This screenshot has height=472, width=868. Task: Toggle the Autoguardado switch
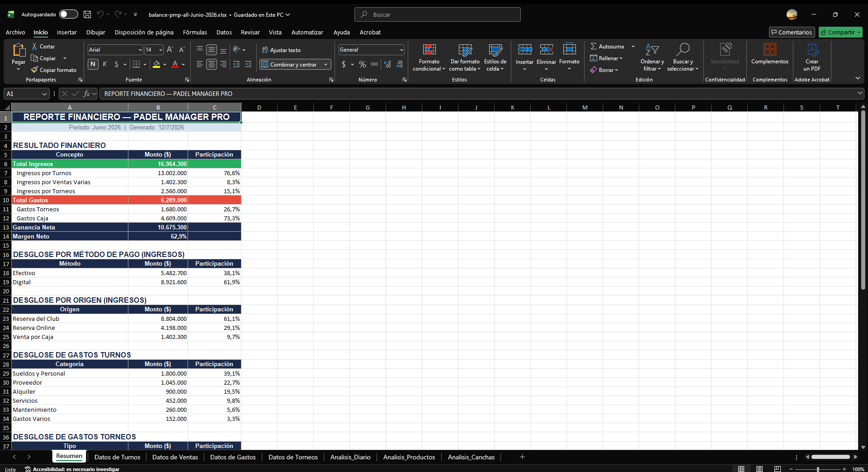tap(68, 14)
